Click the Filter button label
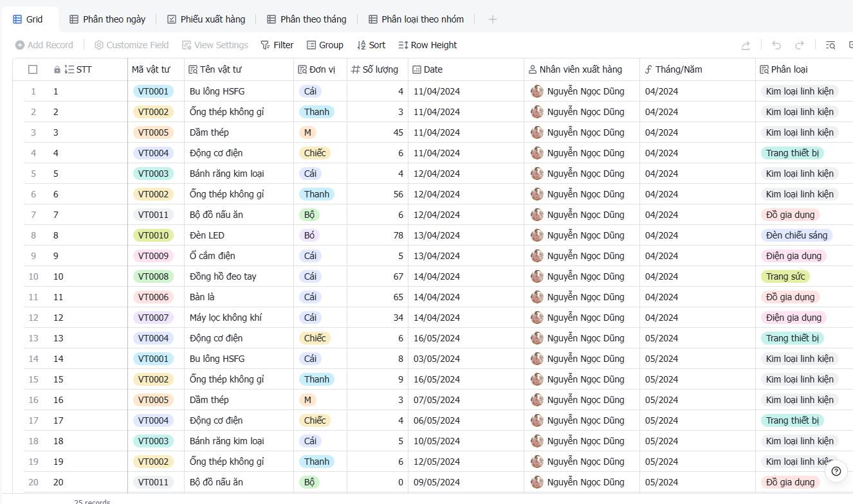 tap(284, 45)
